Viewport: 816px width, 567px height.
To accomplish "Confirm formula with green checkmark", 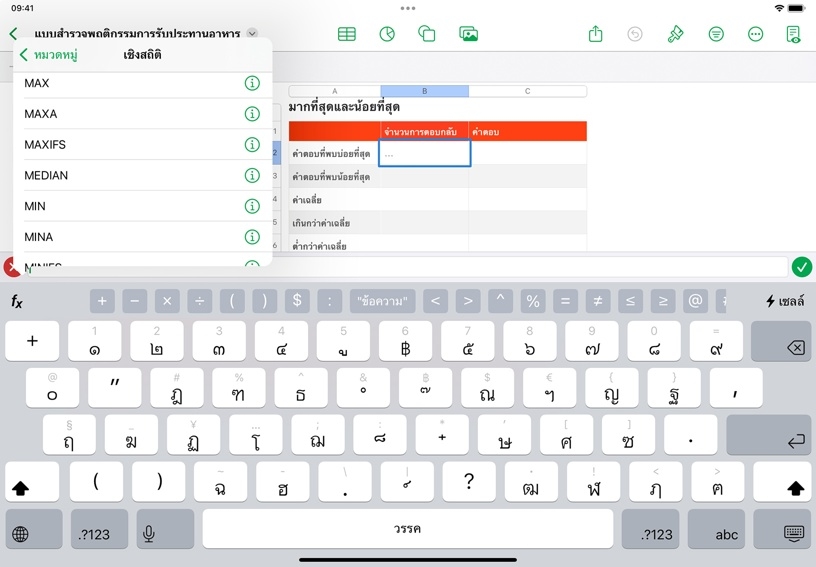I will pos(801,267).
